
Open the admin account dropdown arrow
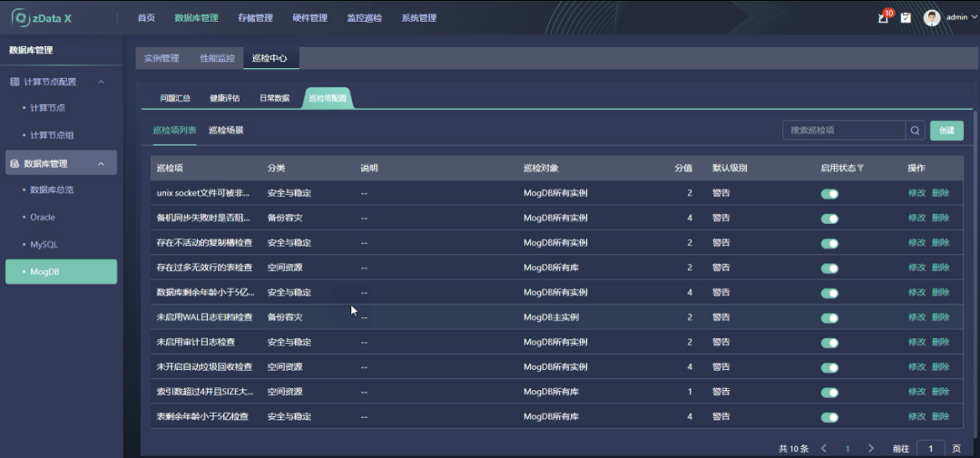pyautogui.click(x=973, y=17)
